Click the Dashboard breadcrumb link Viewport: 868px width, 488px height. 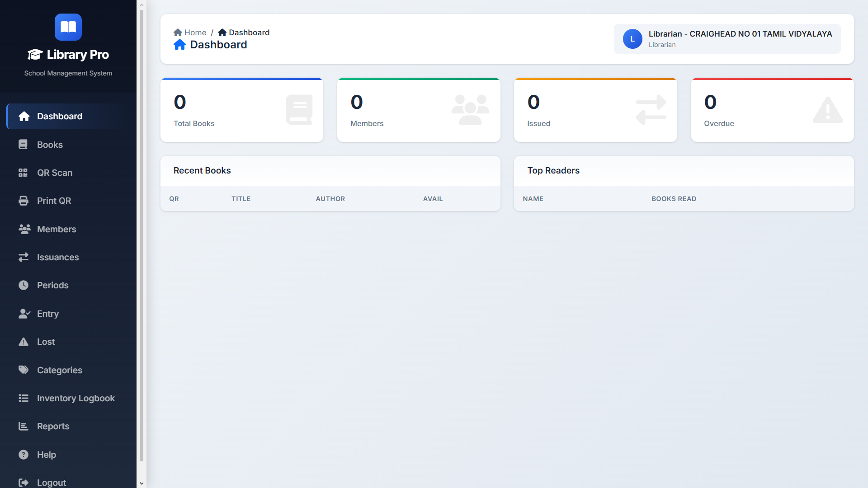point(244,33)
